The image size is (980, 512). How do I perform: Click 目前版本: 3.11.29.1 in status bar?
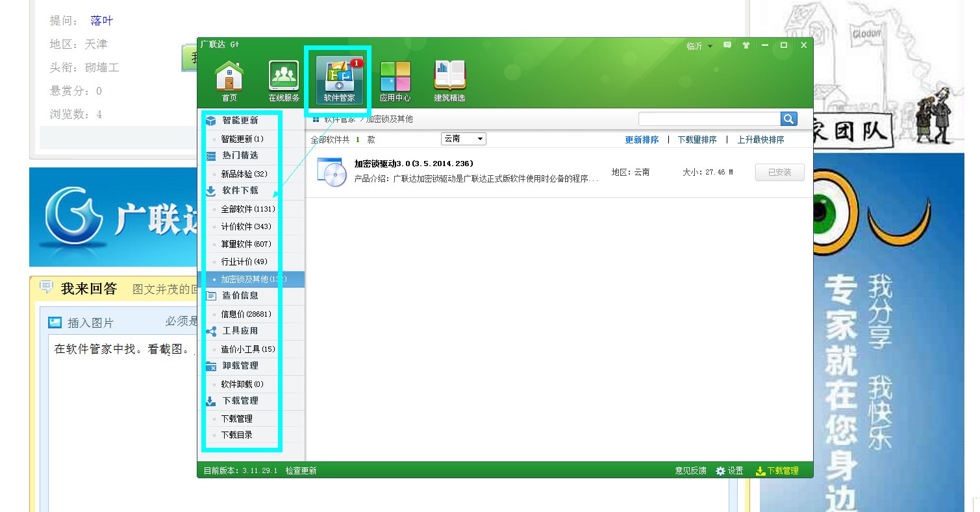[x=240, y=471]
